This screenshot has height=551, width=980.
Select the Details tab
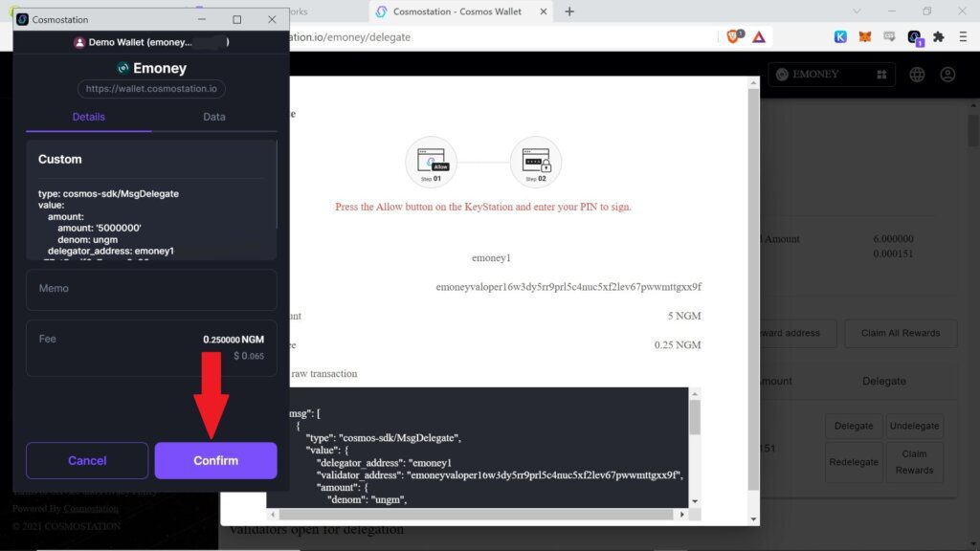(x=89, y=117)
